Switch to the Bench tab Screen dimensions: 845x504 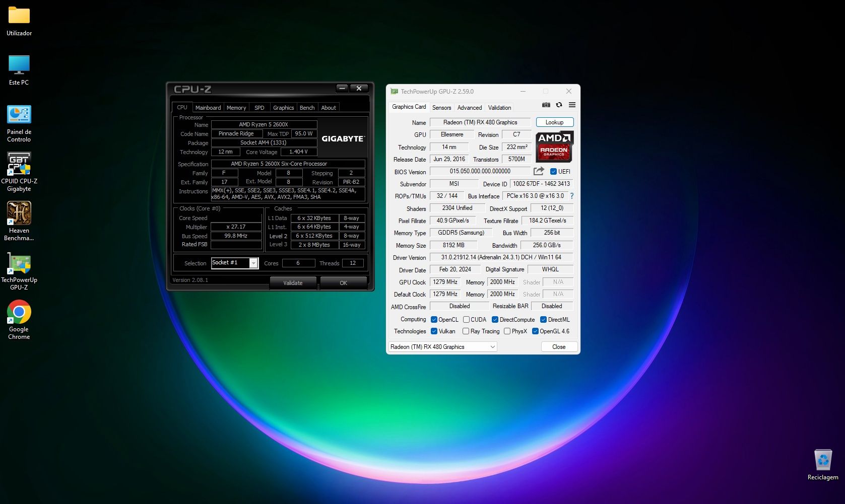[307, 107]
